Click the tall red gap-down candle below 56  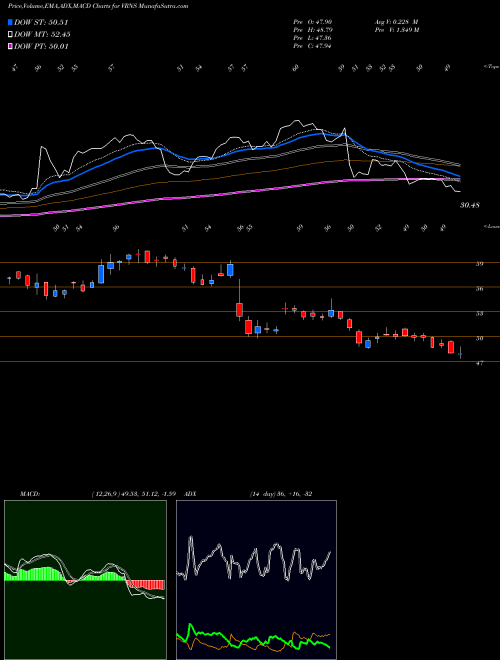point(239,310)
